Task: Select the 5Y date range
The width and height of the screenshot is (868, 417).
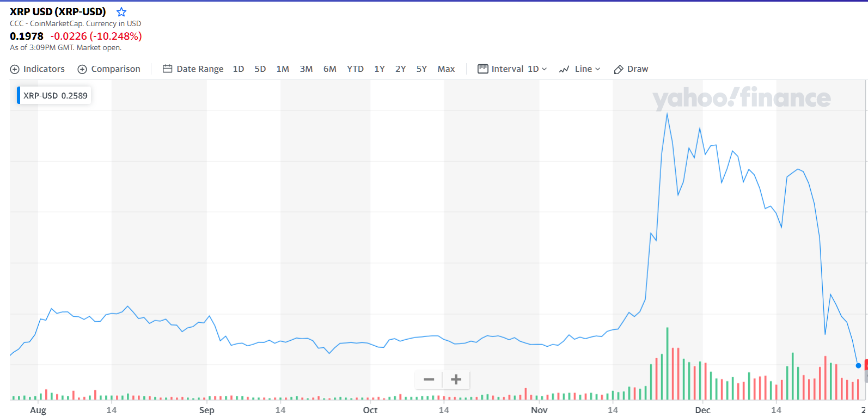Action: click(421, 69)
